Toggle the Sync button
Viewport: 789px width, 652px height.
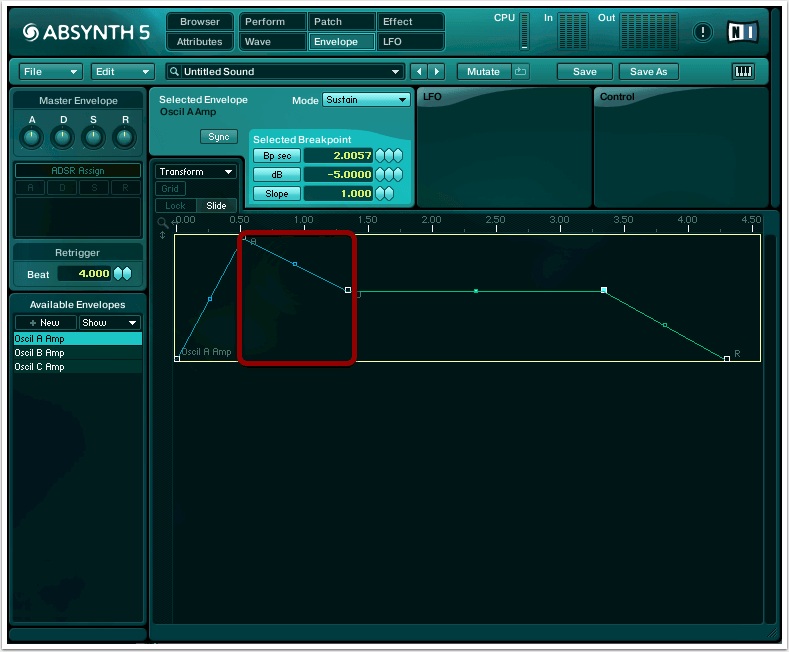pos(218,137)
